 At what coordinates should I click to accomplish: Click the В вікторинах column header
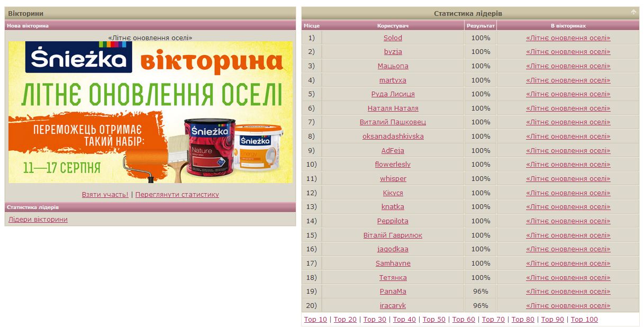click(568, 25)
